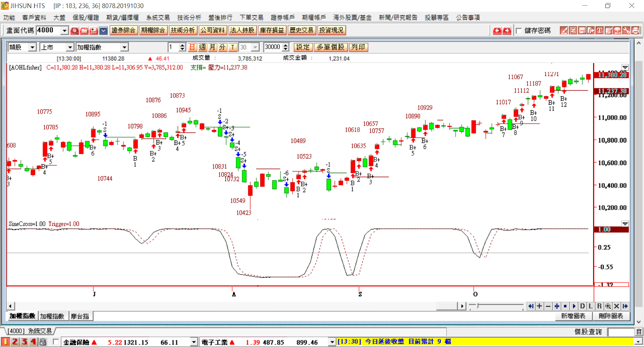Open the red folder icon in the toolbar
Viewport: 644px width, 347px height.
(84, 31)
